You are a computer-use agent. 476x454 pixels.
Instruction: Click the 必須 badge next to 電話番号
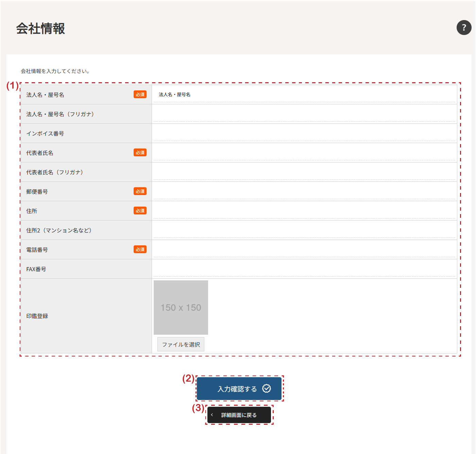point(140,249)
